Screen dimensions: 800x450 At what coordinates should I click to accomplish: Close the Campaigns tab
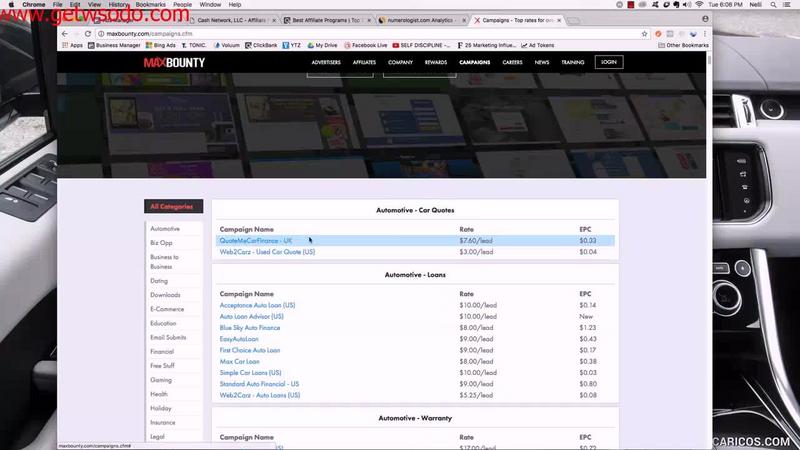559,20
